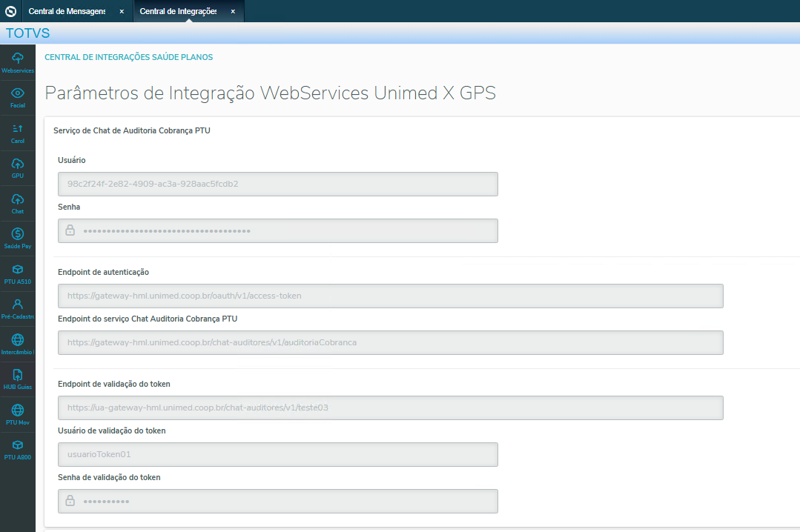Open Saúde Pay in the sidebar
800x532 pixels.
pos(17,239)
